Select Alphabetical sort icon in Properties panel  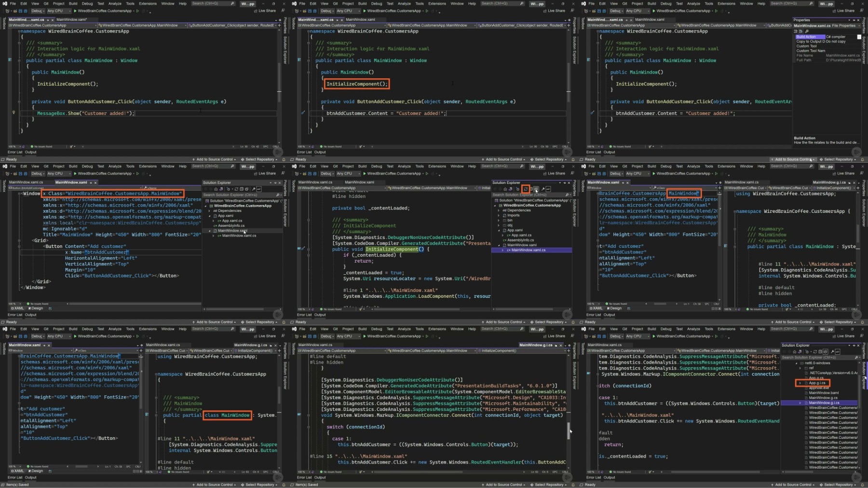point(800,31)
